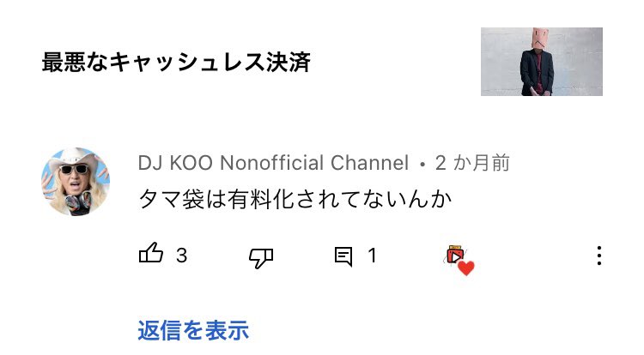Tap the comment text タマ袋は有料化されてないんか

[295, 199]
